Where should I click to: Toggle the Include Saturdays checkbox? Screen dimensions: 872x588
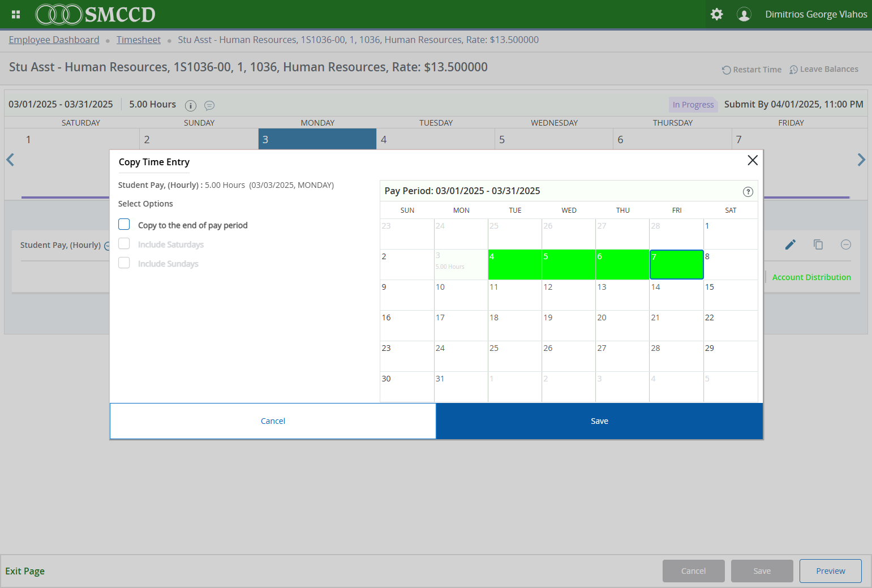point(124,244)
